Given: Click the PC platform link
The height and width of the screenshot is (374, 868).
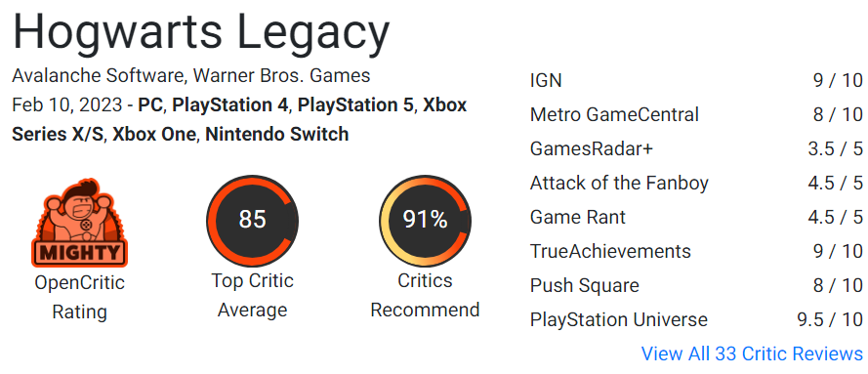Looking at the screenshot, I should [x=150, y=104].
